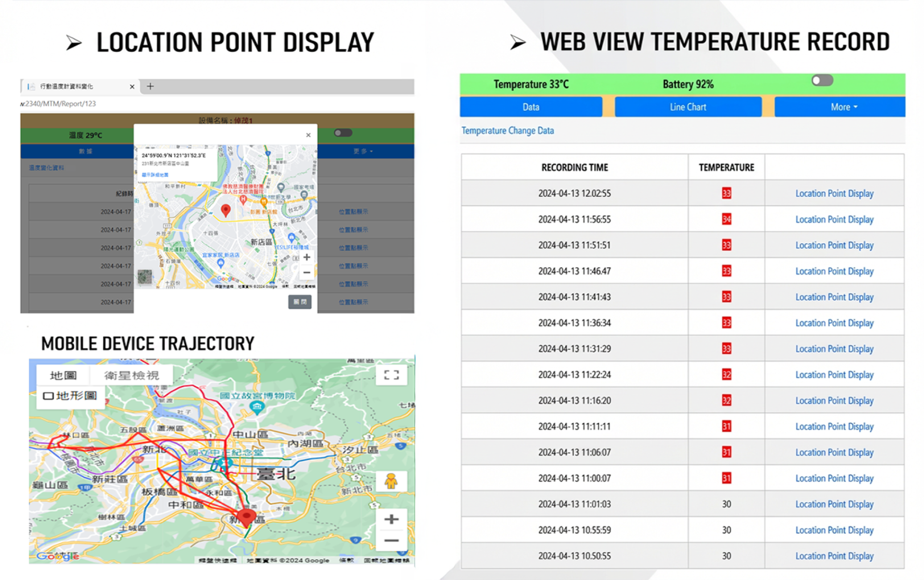Image resolution: width=924 pixels, height=580 pixels.
Task: Click fullscreen icon on trajectory map
Action: click(x=391, y=375)
